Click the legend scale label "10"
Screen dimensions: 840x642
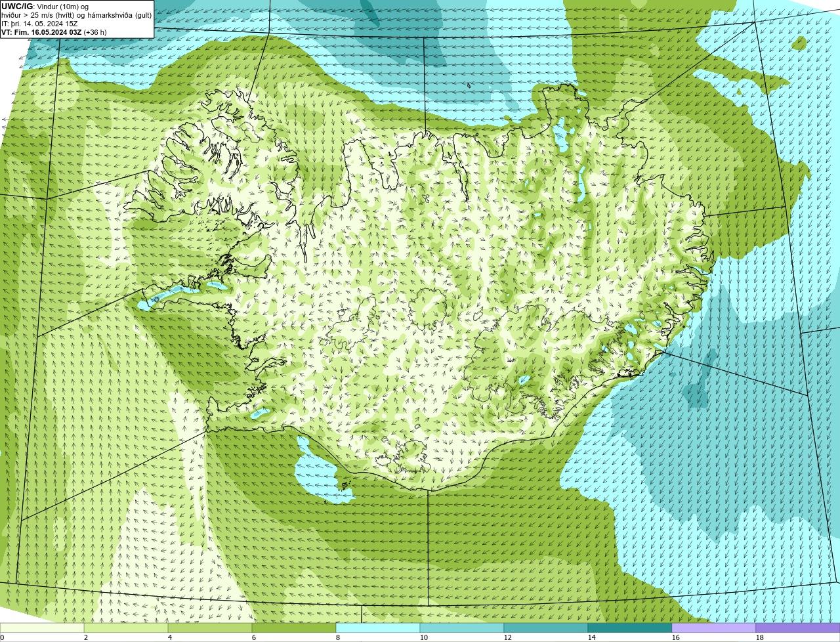[424, 637]
